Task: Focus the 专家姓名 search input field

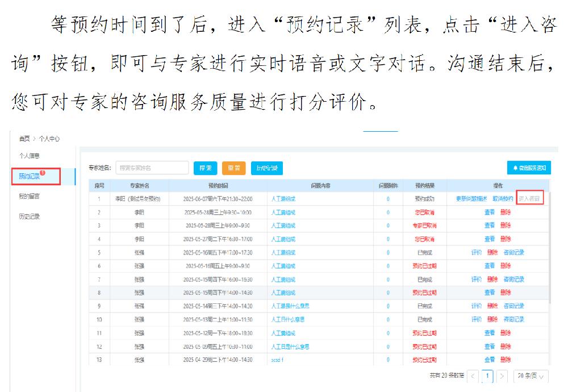Action: click(x=152, y=168)
